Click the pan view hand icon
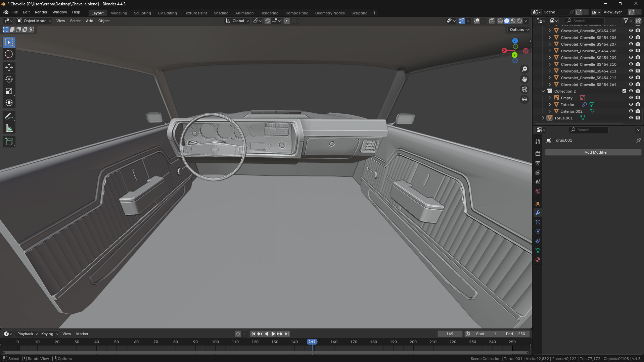This screenshot has width=644, height=362. (524, 79)
